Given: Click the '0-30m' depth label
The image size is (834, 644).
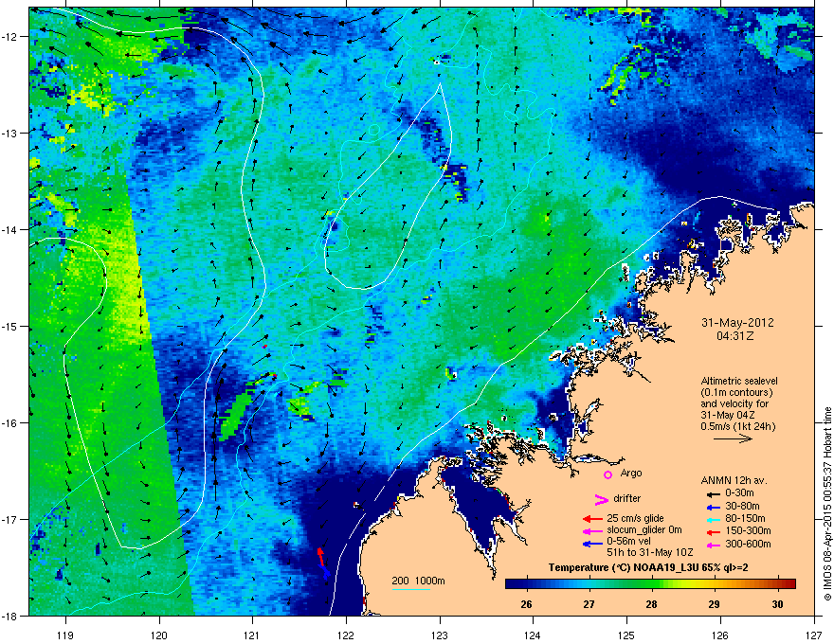Looking at the screenshot, I should [739, 493].
